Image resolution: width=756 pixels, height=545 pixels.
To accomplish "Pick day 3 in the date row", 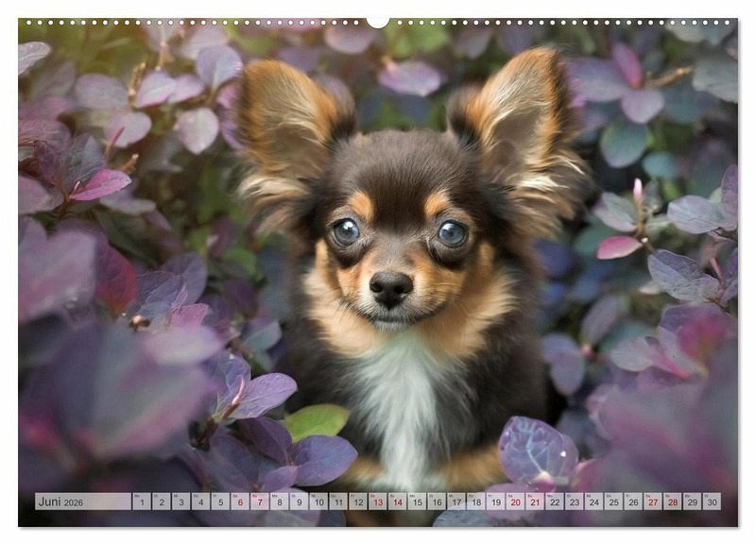I will pos(180,502).
